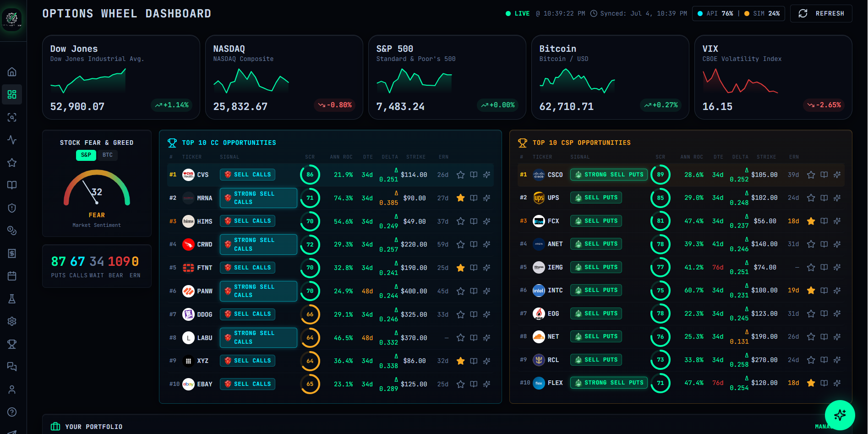Click the HIMS ticker in the CC table
The height and width of the screenshot is (434, 868).
point(205,221)
